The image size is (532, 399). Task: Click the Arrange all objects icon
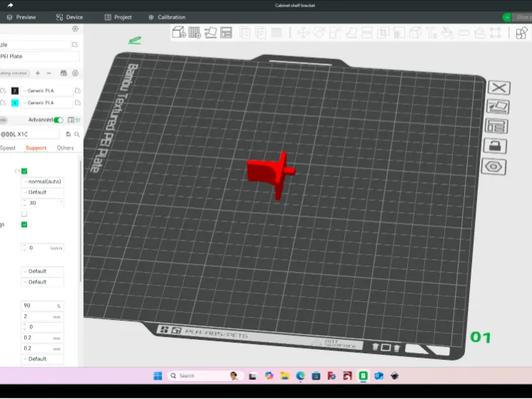pyautogui.click(x=226, y=33)
